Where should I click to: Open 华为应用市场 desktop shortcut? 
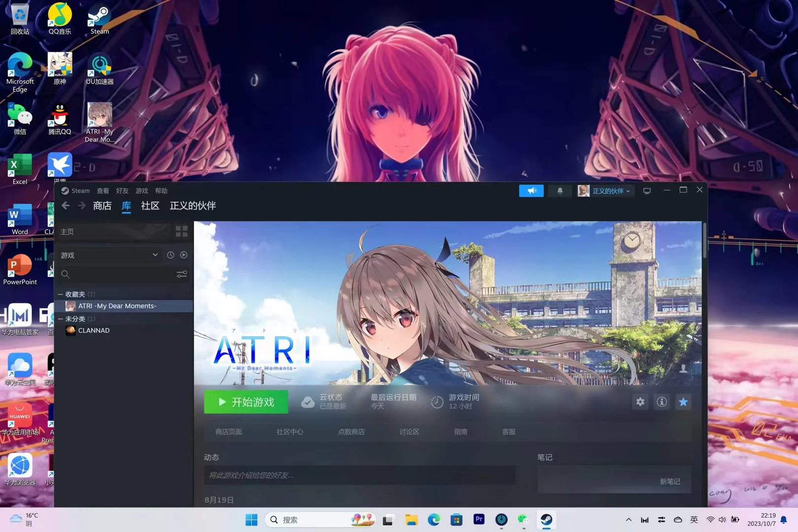click(x=20, y=420)
